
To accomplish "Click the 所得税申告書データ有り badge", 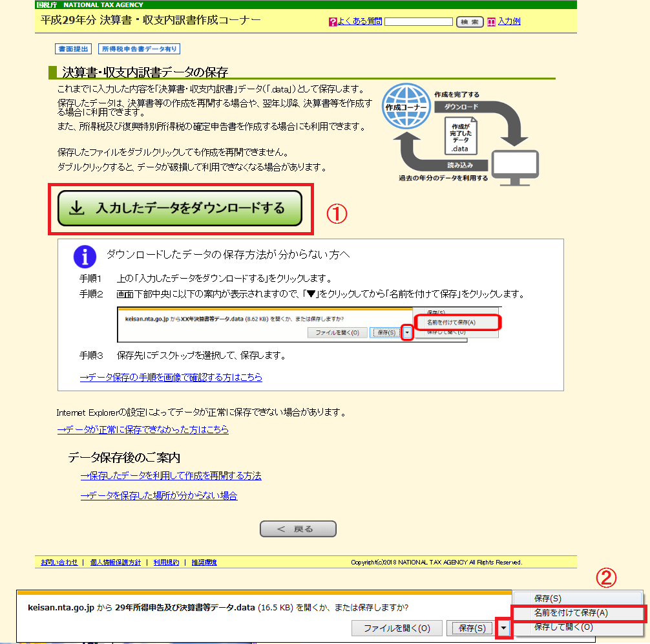I will coord(140,49).
